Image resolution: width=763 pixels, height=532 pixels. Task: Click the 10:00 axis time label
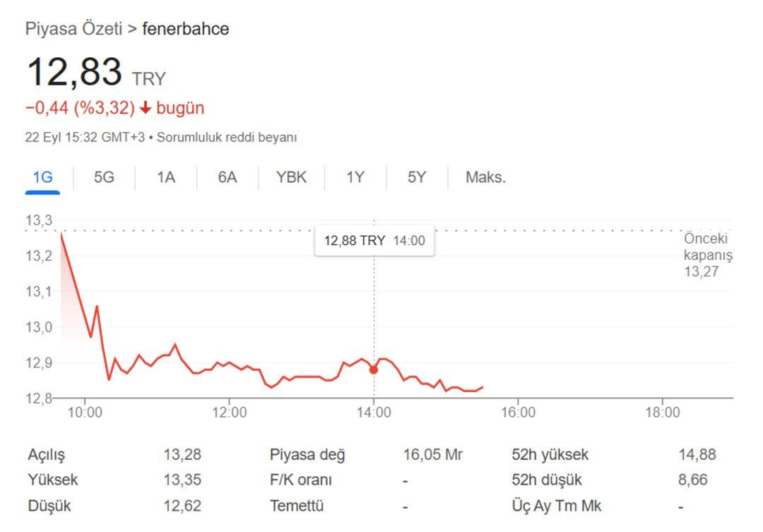[85, 413]
